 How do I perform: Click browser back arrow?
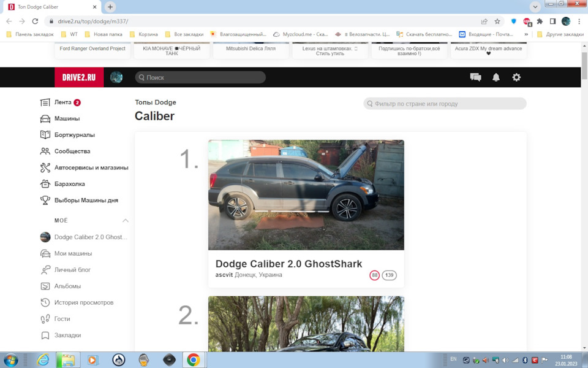click(x=9, y=21)
